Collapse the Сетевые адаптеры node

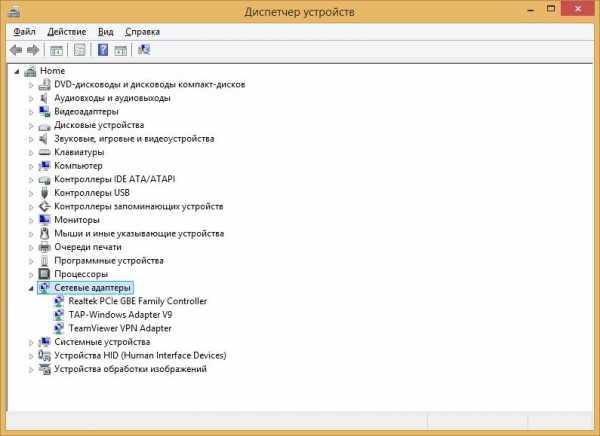31,288
